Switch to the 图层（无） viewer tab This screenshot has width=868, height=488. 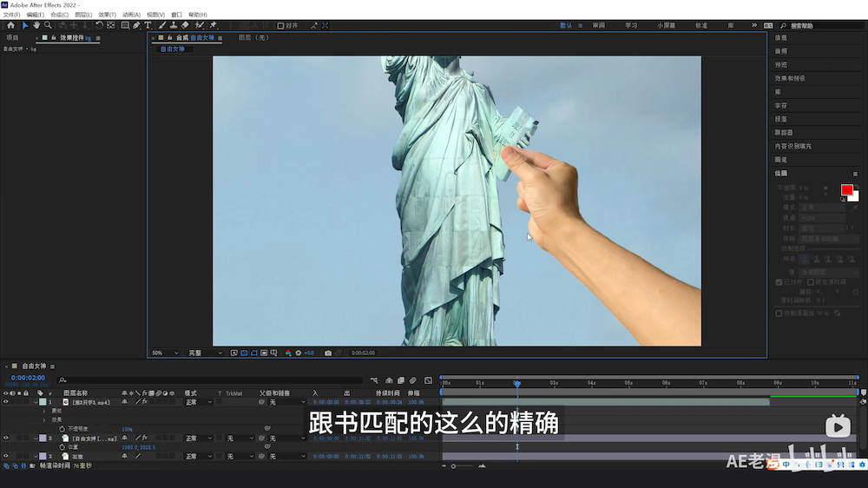[253, 37]
